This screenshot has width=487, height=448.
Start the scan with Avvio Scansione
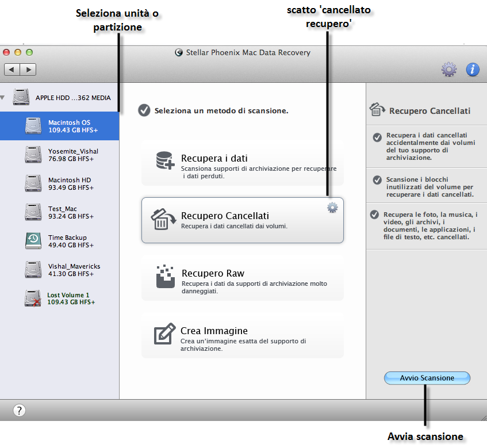tap(427, 378)
